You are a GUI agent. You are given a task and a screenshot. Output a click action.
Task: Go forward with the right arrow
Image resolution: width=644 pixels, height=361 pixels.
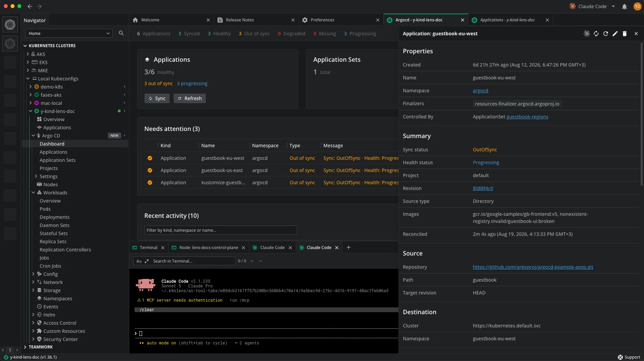(x=39, y=6)
